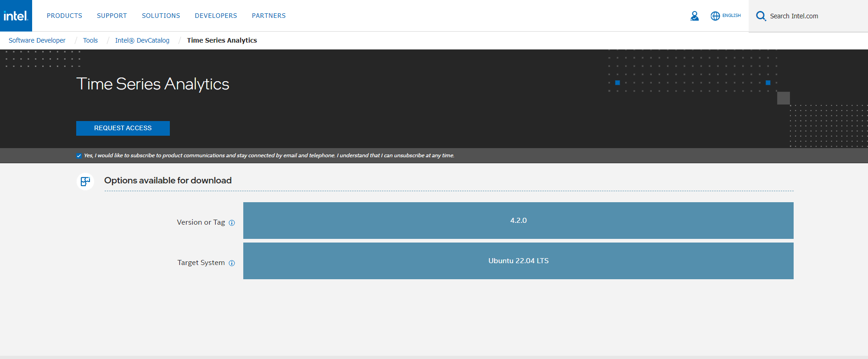Viewport: 868px width, 359px height.
Task: Click the Version or Tag label
Action: coord(201,222)
